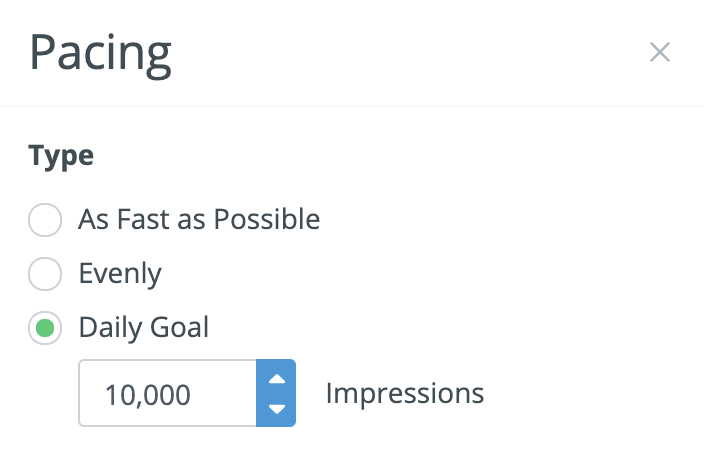Viewport: 704px width, 468px height.
Task: Increase daily goal with the up arrow
Action: tap(277, 380)
